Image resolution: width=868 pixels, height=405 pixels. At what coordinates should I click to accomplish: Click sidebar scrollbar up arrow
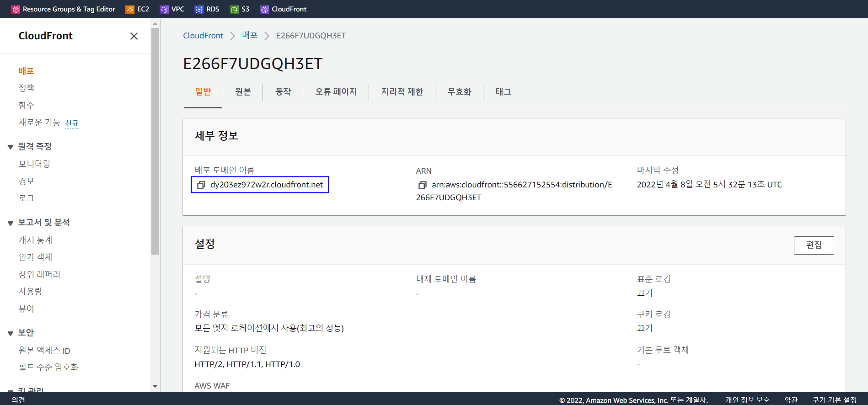155,23
